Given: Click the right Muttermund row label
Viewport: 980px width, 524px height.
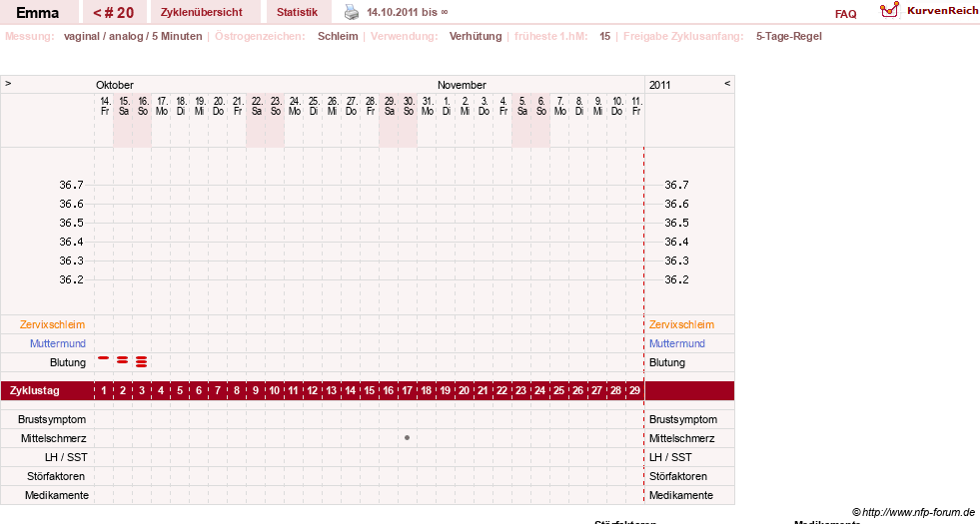Looking at the screenshot, I should coord(677,343).
